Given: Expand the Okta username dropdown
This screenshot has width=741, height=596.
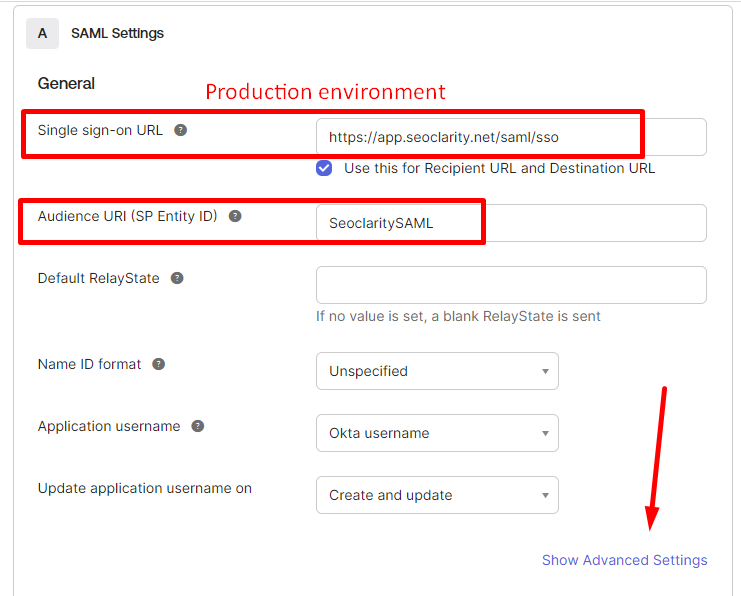Looking at the screenshot, I should coord(437,433).
